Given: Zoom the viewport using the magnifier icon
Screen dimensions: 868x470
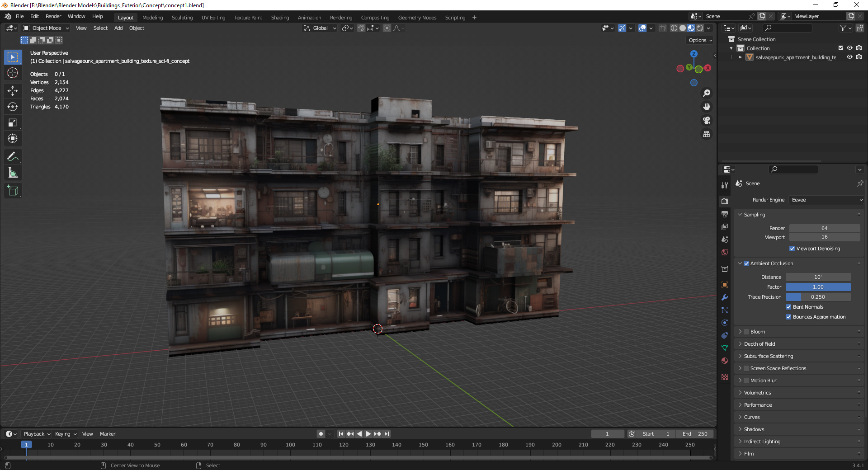Looking at the screenshot, I should point(707,93).
